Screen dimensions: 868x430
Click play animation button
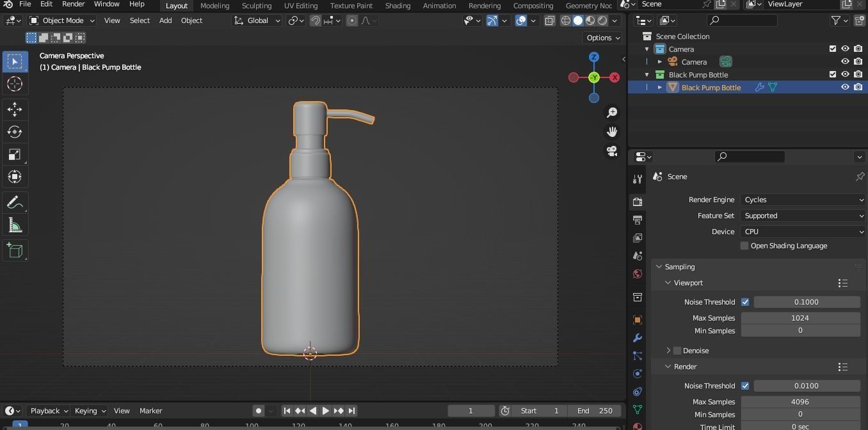pos(325,411)
